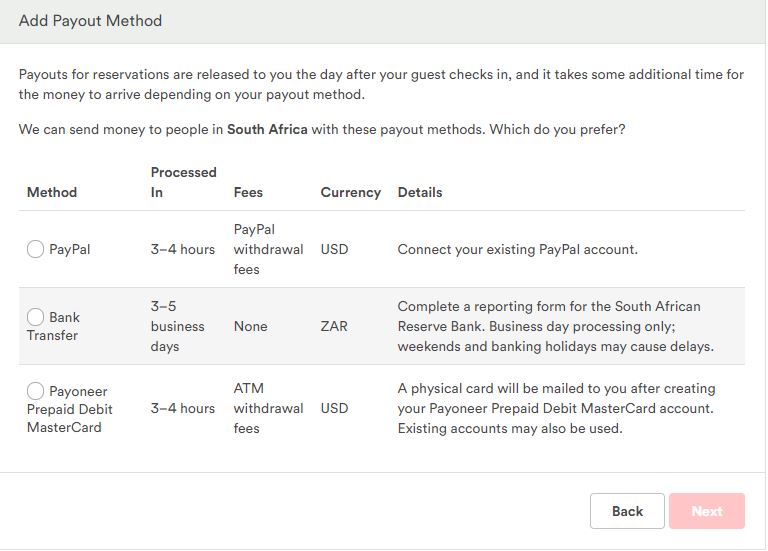This screenshot has width=768, height=551.
Task: Click the Connect your existing PayPal account text
Action: (x=517, y=249)
